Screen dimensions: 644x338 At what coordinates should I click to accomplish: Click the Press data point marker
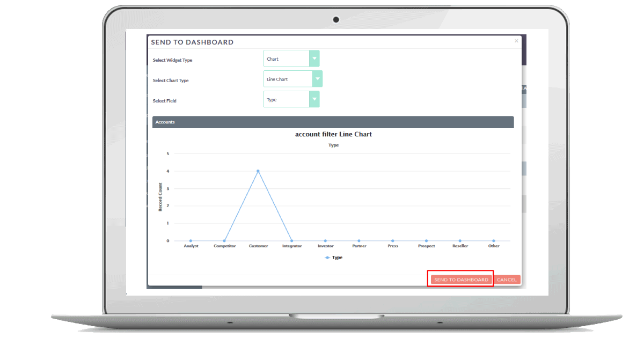point(393,241)
